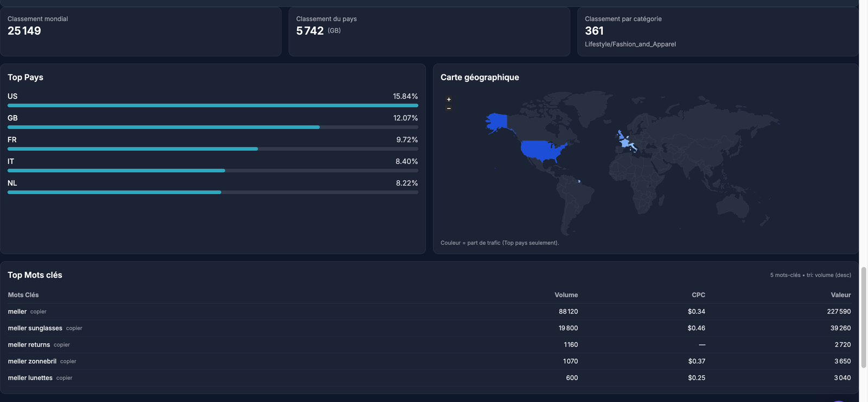The height and width of the screenshot is (402, 868).
Task: Copy the keyword meller sunglasses
Action: (x=74, y=328)
